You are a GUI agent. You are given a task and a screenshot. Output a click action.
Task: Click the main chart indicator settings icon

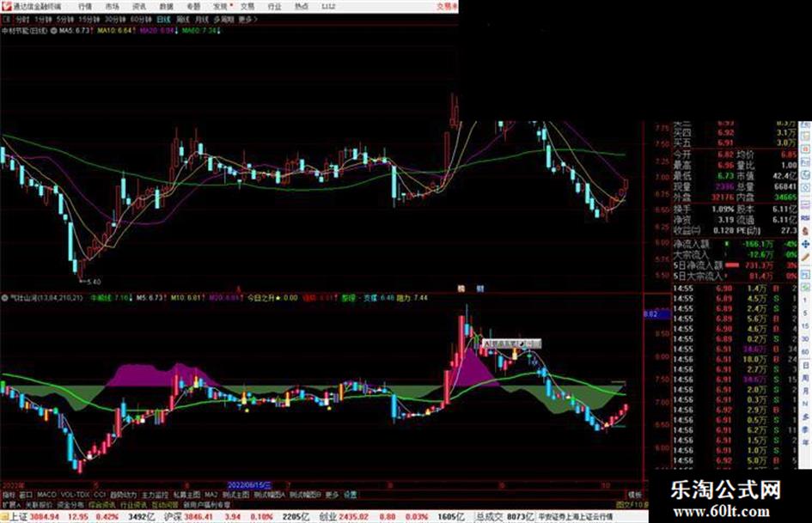pyautogui.click(x=53, y=31)
